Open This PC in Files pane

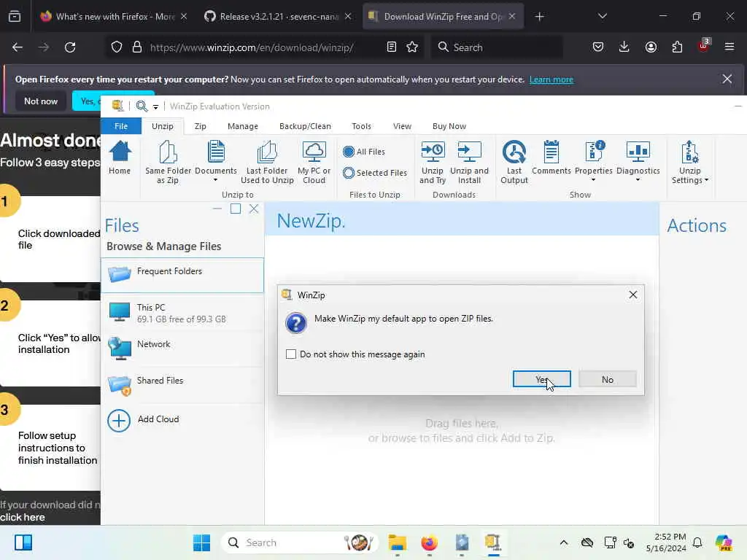pos(182,313)
